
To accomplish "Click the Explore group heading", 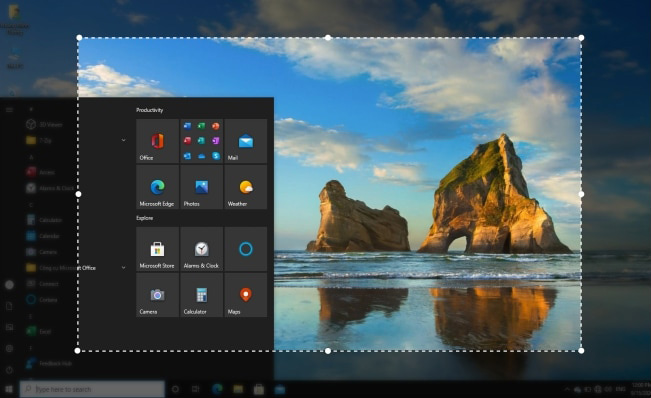I will tap(144, 218).
